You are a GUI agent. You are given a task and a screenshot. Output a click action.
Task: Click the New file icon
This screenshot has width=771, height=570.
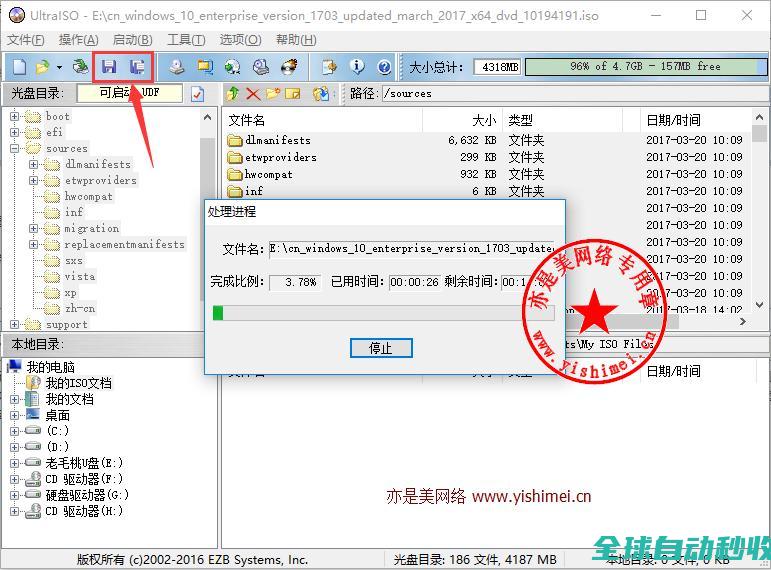coord(18,67)
